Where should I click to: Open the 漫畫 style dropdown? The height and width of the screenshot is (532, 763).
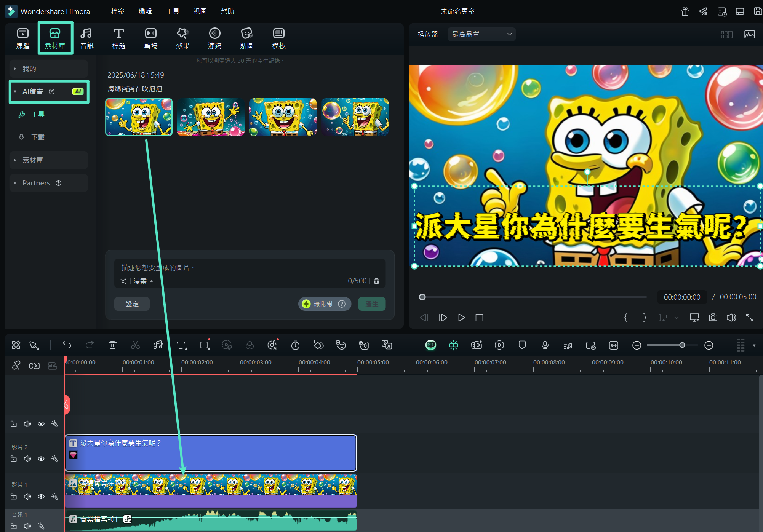[143, 281]
